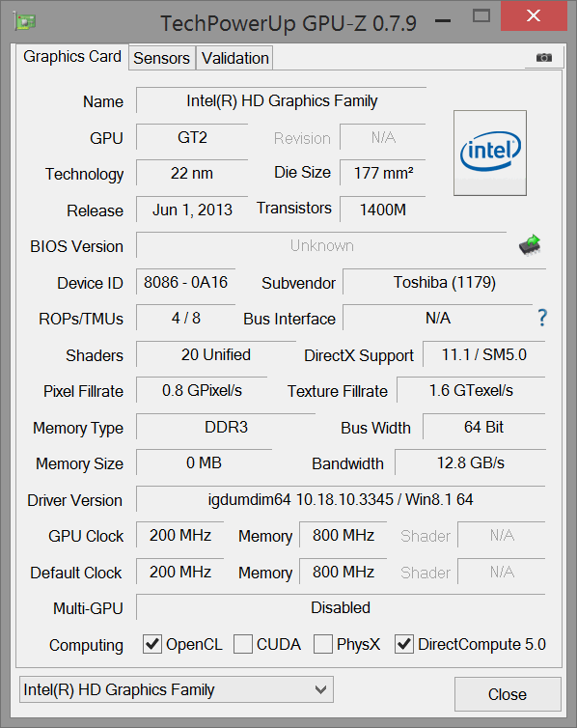Click the BIOS upload chip icon

point(530,244)
